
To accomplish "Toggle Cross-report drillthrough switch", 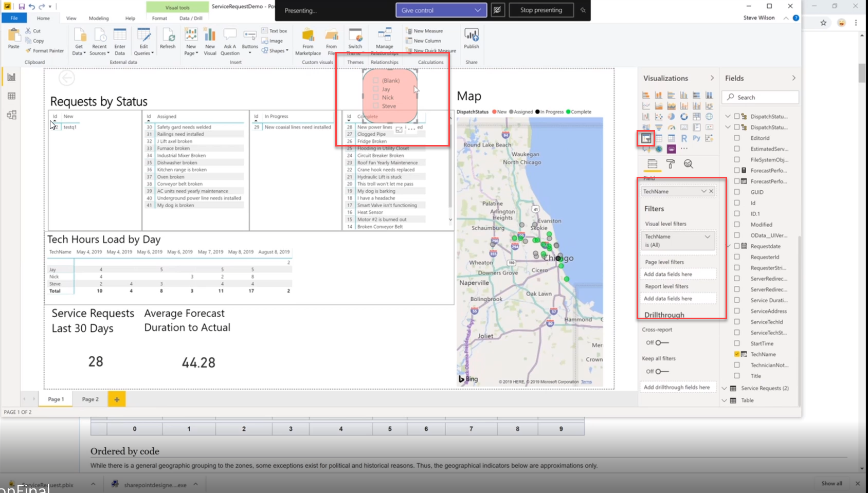I will [662, 342].
